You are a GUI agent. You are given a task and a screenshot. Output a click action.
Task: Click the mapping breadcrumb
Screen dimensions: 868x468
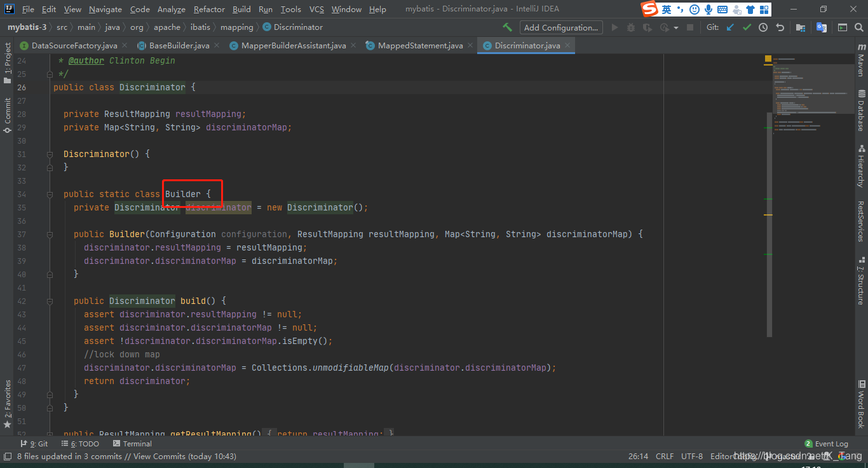(236, 27)
